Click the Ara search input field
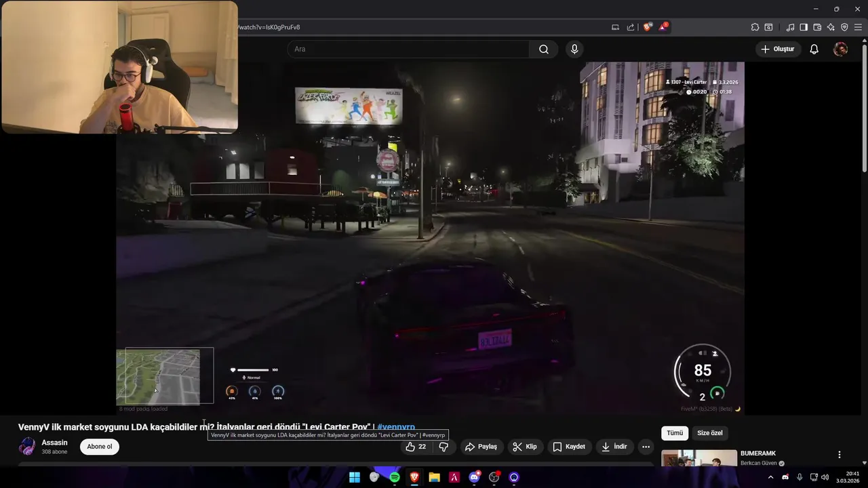The width and height of the screenshot is (868, 488). click(x=408, y=49)
